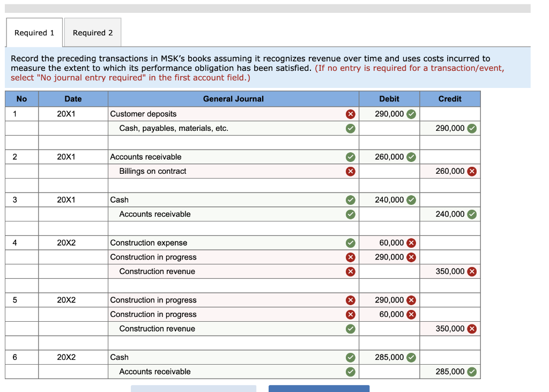Click green check beside Construction revenue in entry 5

[350, 328]
